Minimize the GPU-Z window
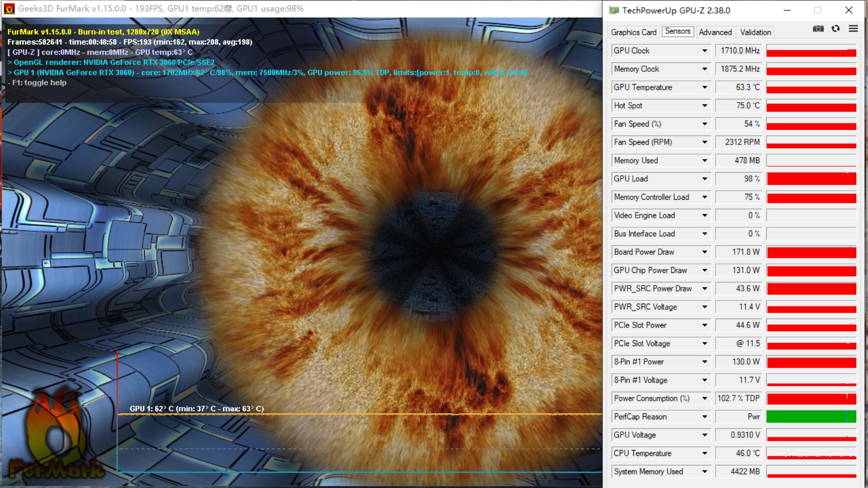Screen dimensions: 868x488 [x=787, y=10]
